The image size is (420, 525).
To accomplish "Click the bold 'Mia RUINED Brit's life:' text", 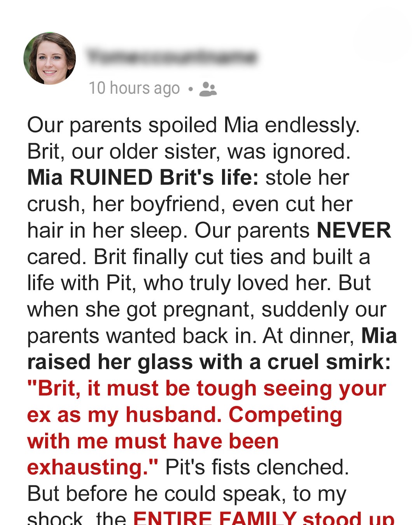I will pos(143,177).
